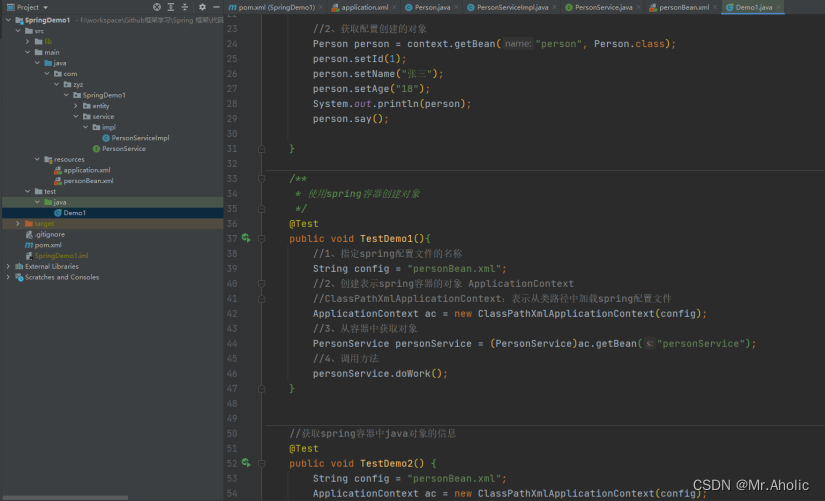Close the application.xml editor tab

395,7
